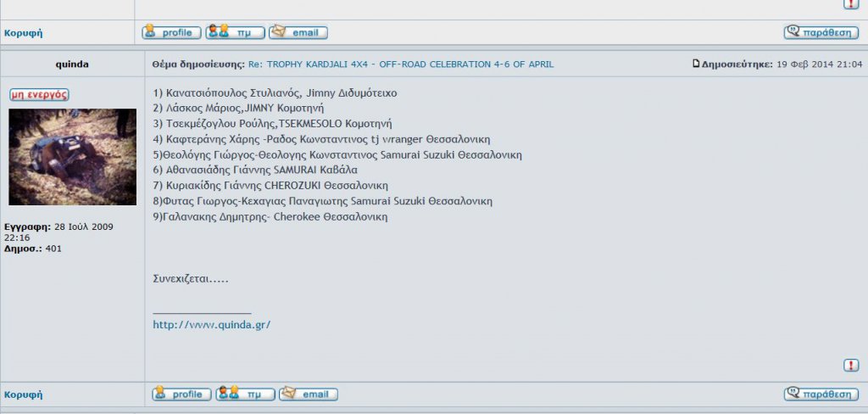Quote quinda's post with bottom παράθεση button

pyautogui.click(x=821, y=394)
